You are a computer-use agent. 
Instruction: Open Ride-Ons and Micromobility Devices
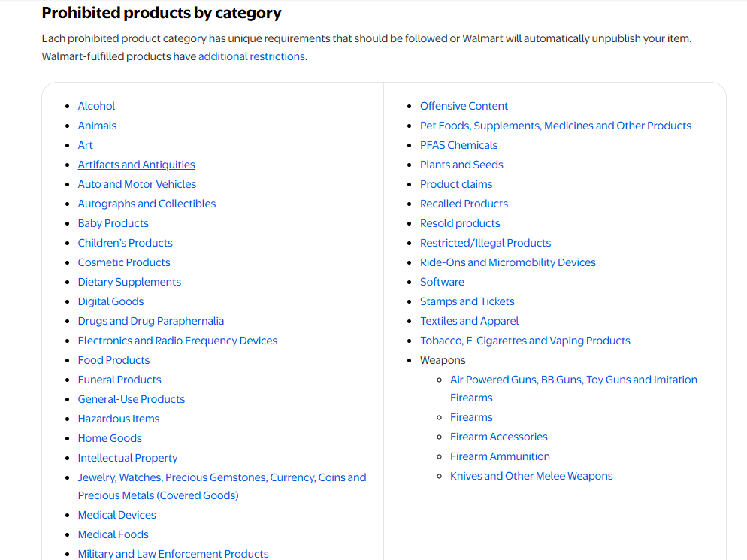click(507, 262)
